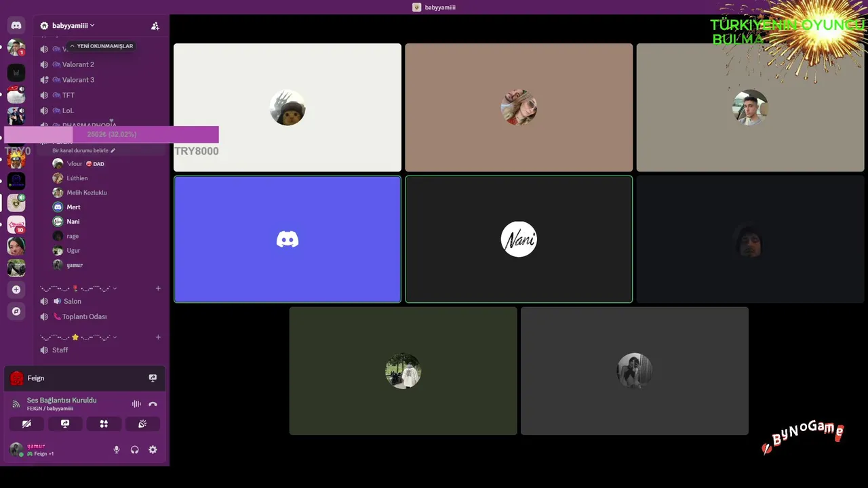Viewport: 868px width, 488px height.
Task: Open the black W logo server icon
Action: click(16, 73)
